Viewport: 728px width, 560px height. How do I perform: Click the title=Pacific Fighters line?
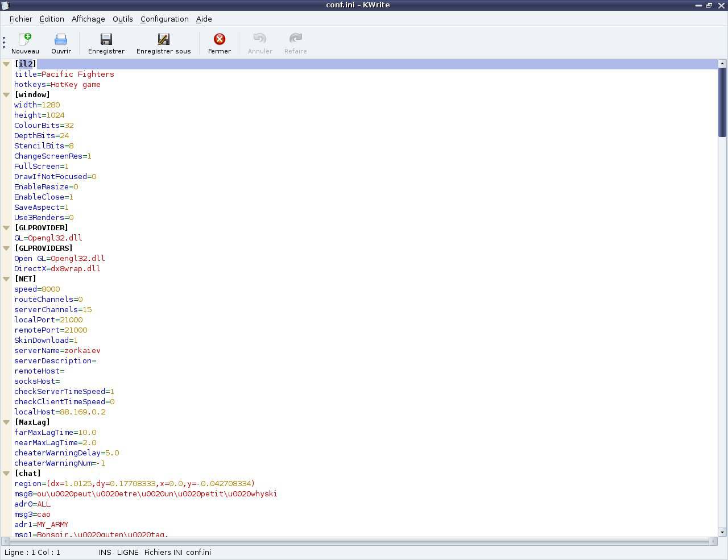coord(64,74)
